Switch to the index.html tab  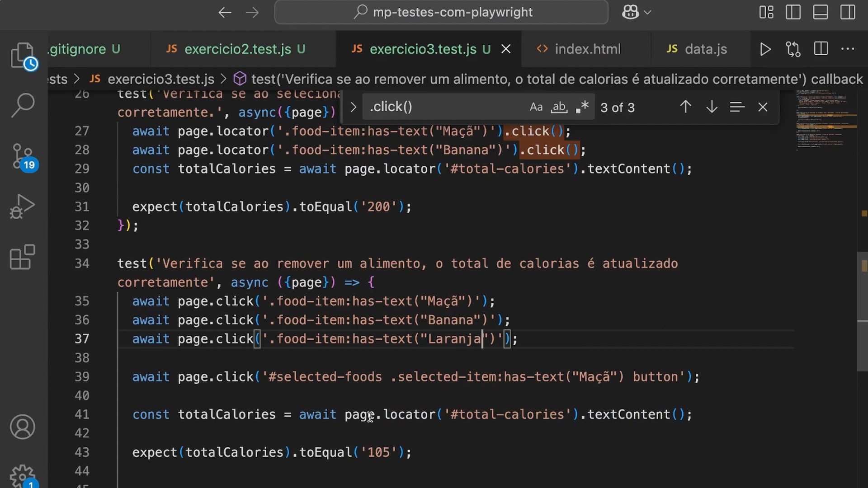(587, 49)
